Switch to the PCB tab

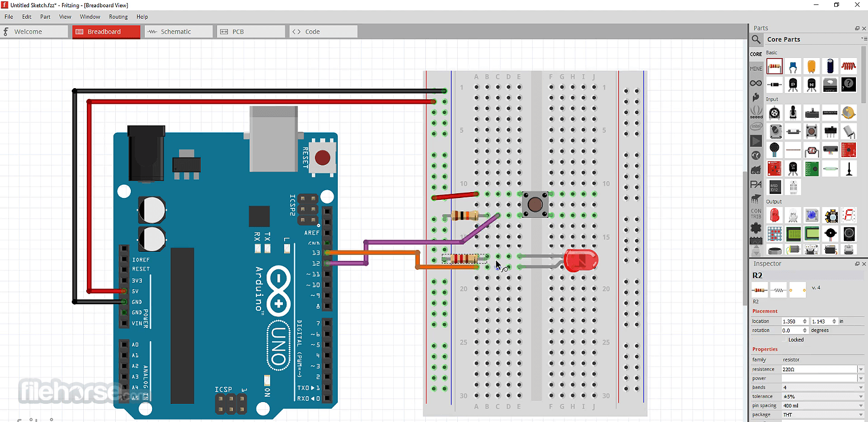(251, 31)
